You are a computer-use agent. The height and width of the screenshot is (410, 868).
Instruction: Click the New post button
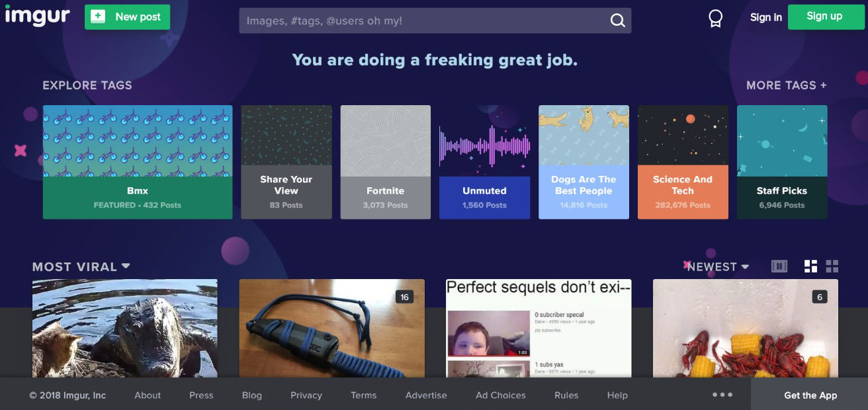[127, 17]
